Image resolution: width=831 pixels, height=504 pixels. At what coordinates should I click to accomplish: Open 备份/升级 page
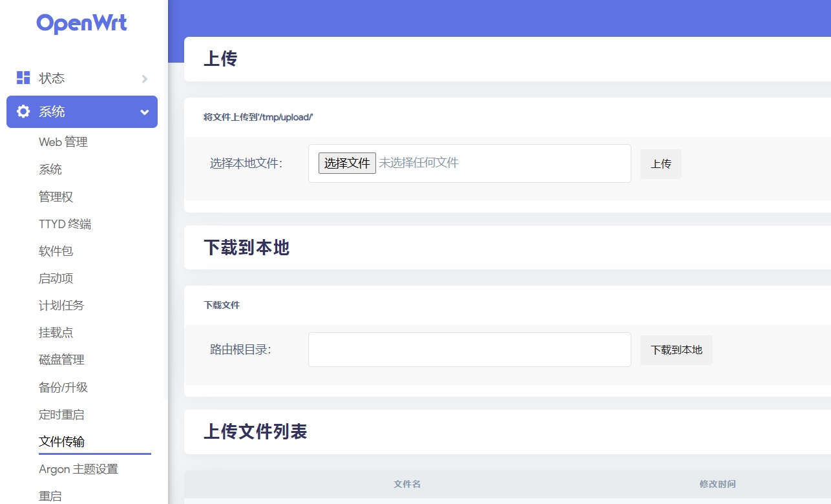coord(63,388)
